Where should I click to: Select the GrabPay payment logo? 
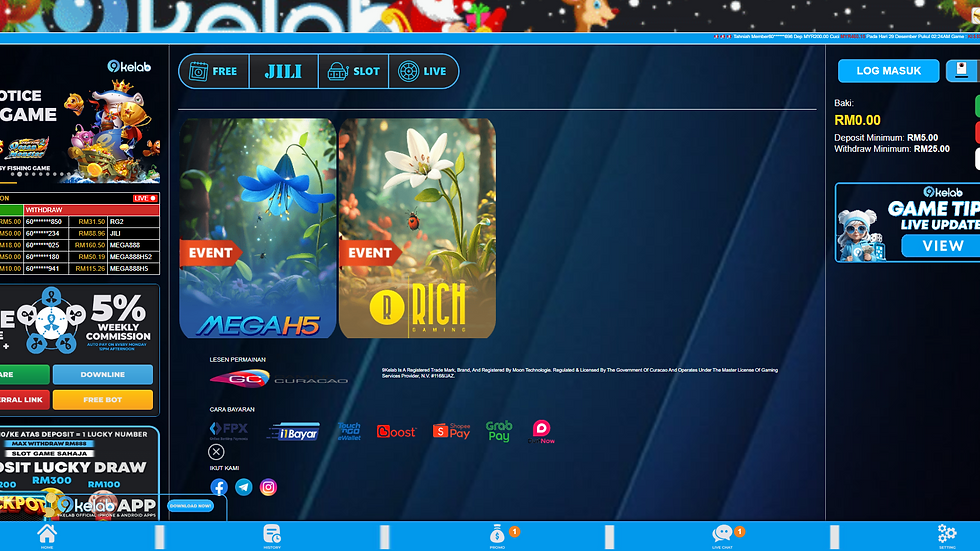click(x=499, y=430)
